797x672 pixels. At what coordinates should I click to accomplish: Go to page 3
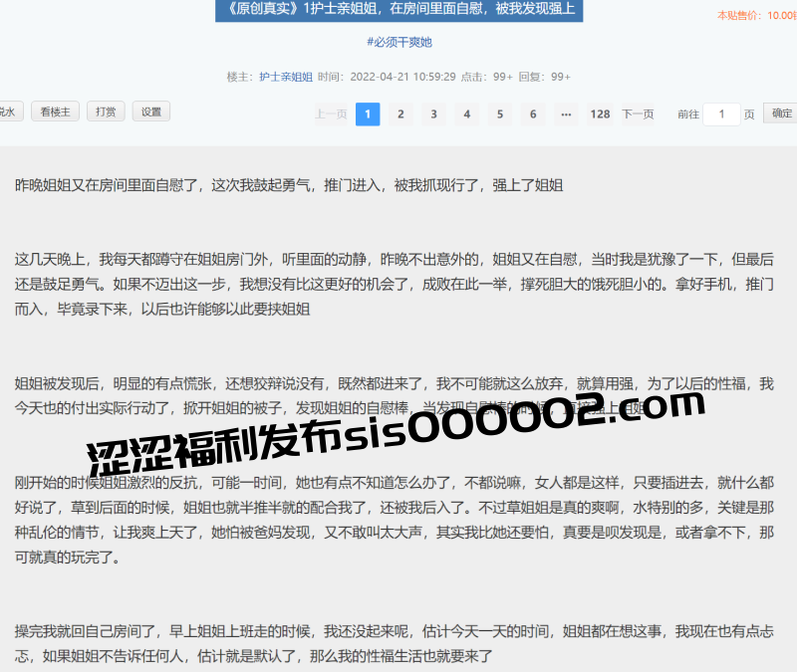point(433,113)
